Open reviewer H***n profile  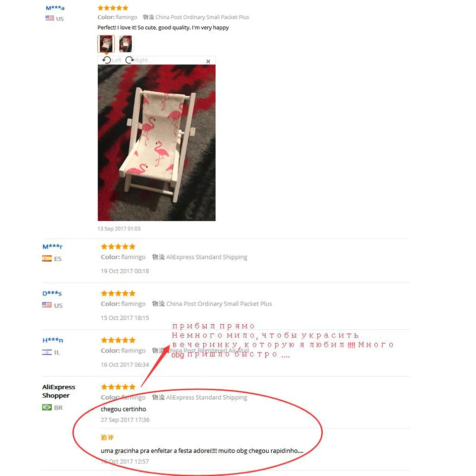53,340
